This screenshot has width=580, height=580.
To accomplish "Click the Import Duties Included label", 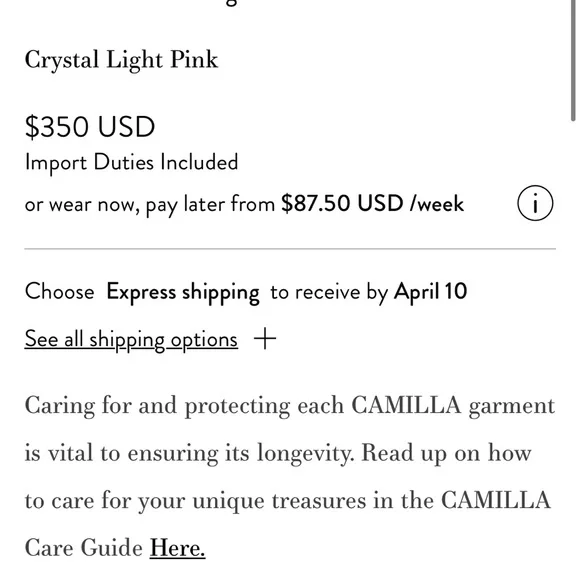I will coord(131,163).
